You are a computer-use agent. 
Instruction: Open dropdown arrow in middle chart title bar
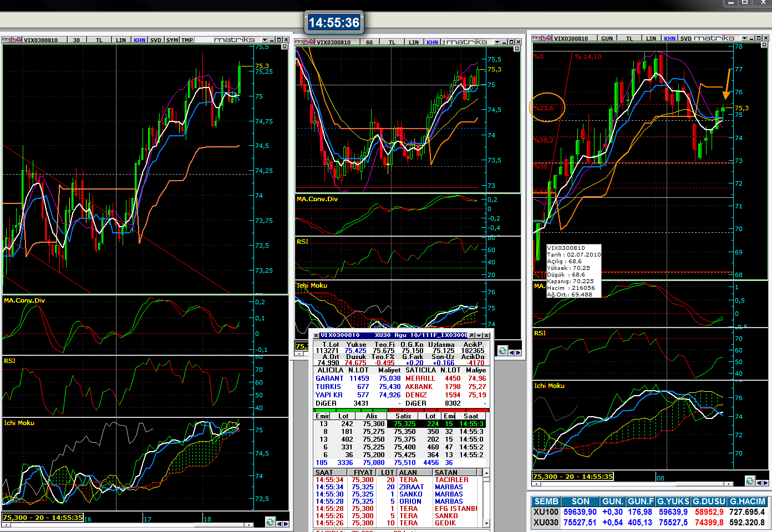[x=497, y=42]
